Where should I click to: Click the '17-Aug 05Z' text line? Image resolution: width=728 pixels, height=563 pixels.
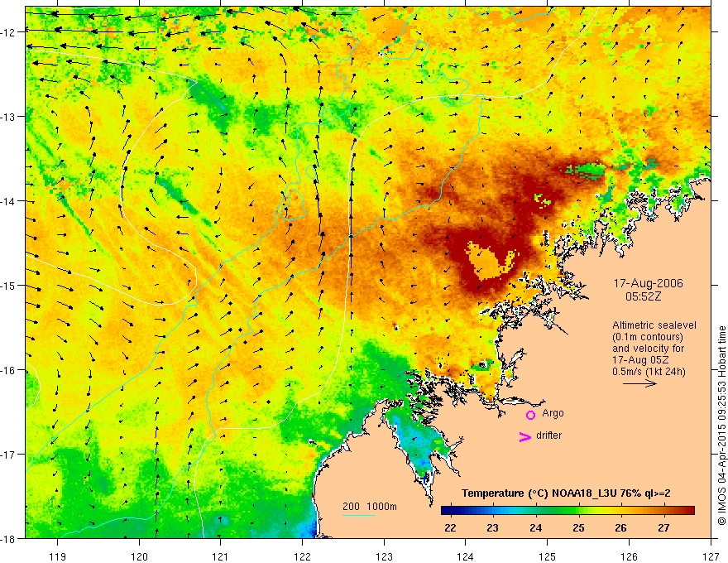639,360
